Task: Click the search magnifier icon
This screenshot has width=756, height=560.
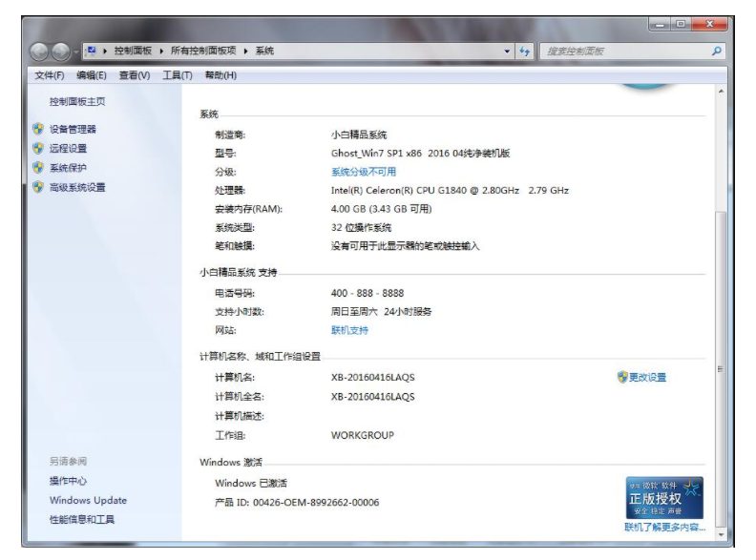Action: pyautogui.click(x=717, y=51)
